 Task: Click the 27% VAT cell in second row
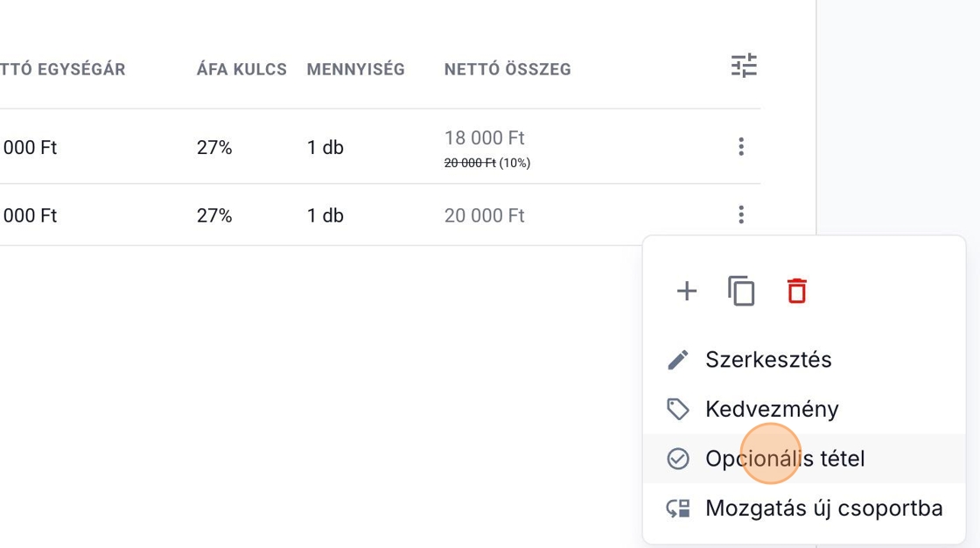coord(214,215)
